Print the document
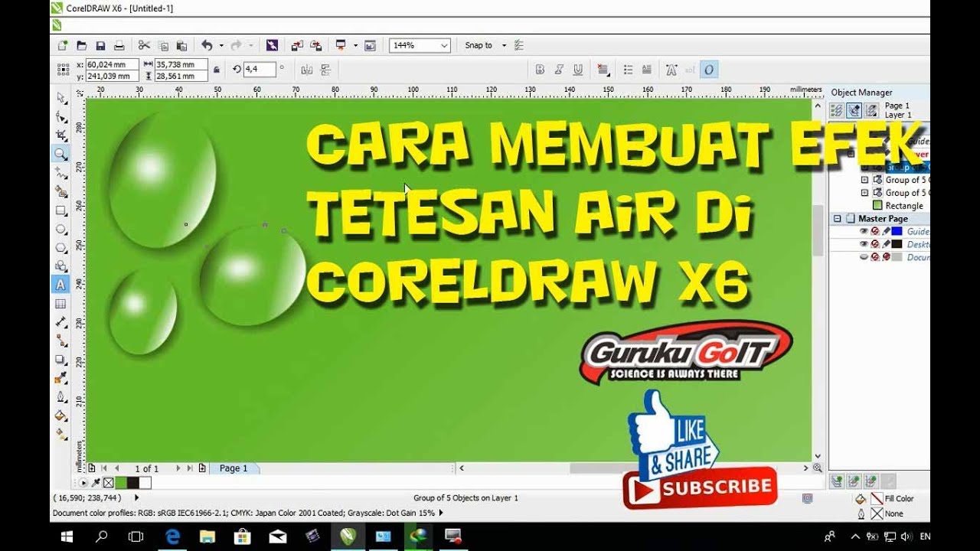 point(119,46)
